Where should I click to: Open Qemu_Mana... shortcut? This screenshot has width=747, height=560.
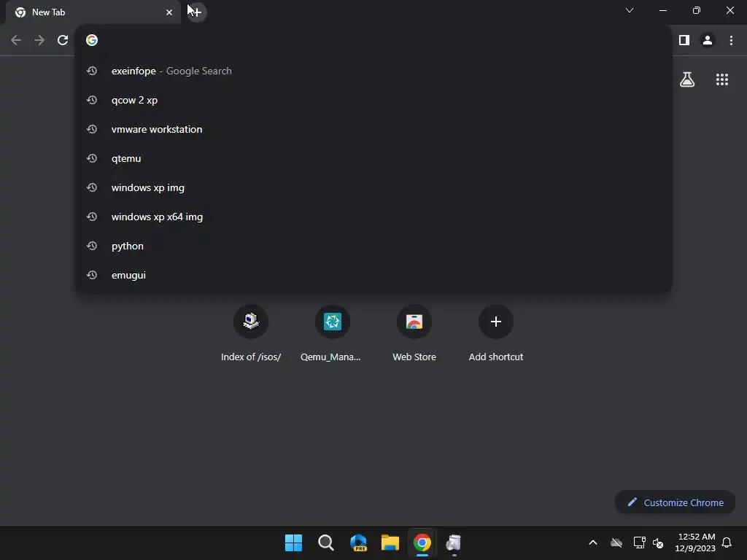tap(332, 333)
